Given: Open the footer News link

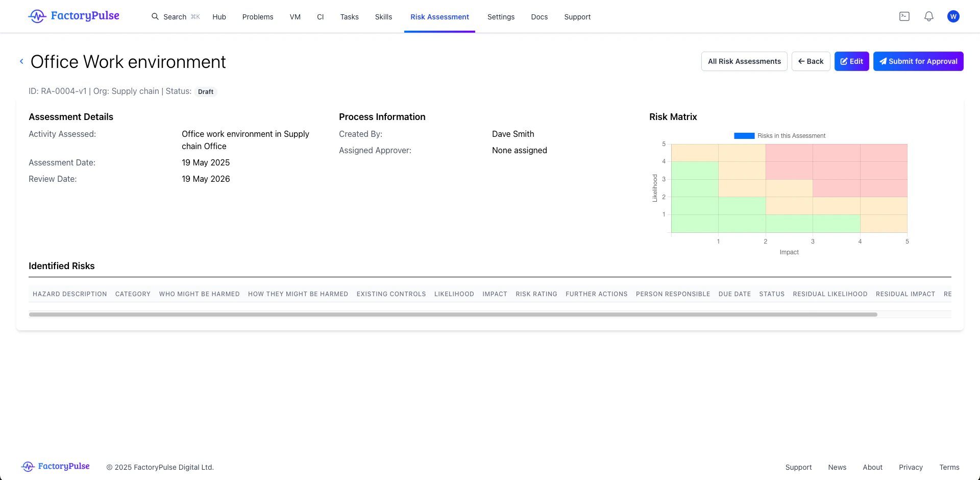Looking at the screenshot, I should click(837, 467).
